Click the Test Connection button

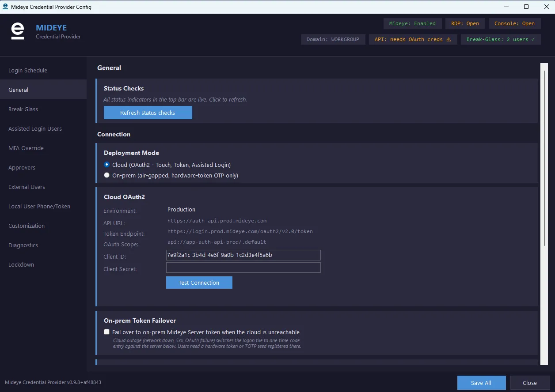click(199, 283)
